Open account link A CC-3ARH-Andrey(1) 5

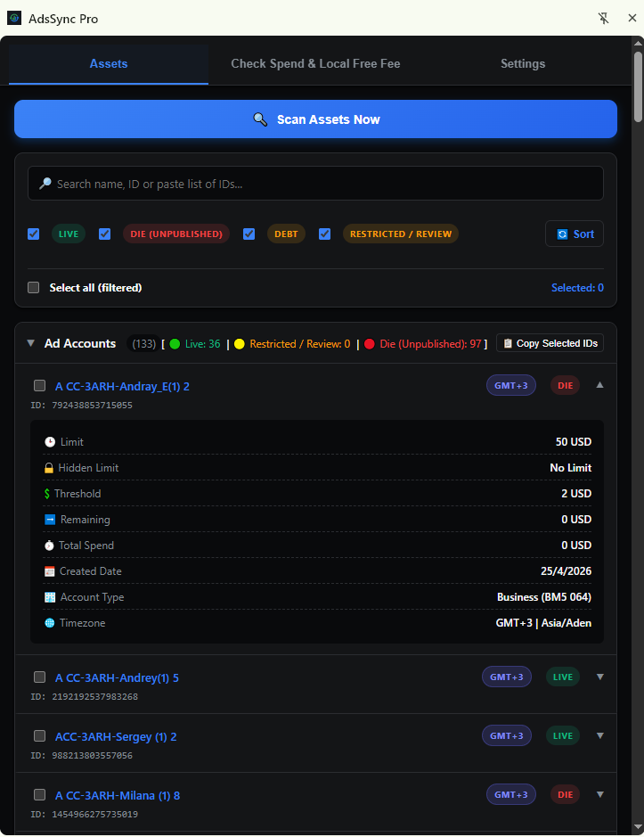(x=117, y=678)
